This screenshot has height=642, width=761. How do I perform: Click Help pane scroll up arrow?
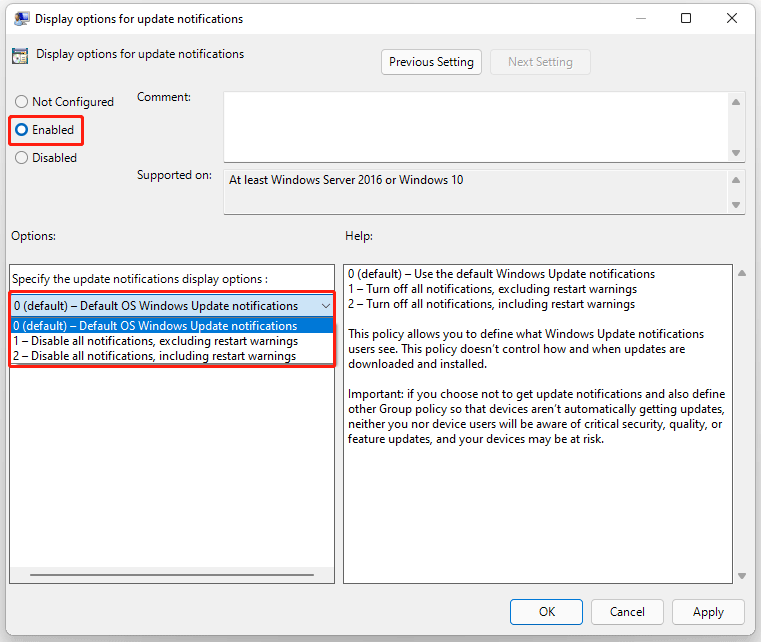click(x=742, y=273)
